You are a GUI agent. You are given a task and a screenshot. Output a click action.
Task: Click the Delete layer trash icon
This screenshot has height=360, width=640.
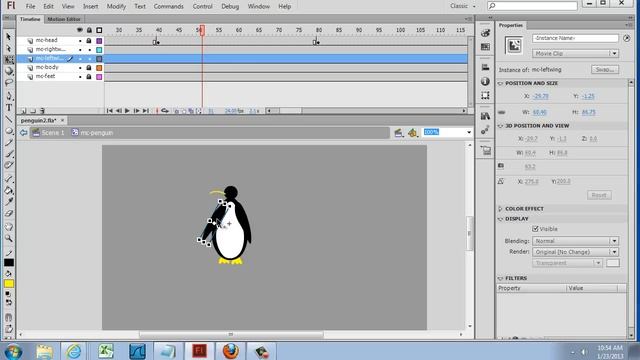pyautogui.click(x=42, y=111)
